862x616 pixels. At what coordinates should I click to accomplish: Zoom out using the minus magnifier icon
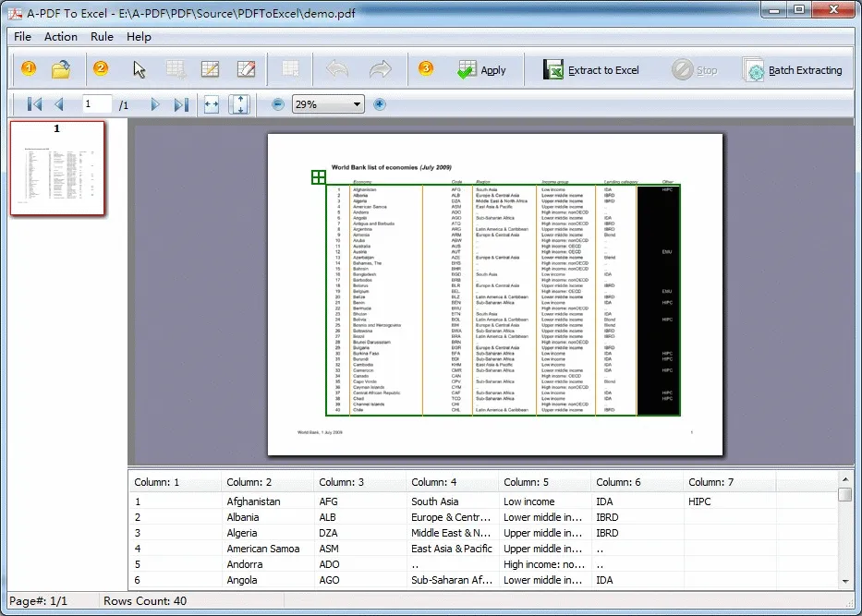[278, 103]
